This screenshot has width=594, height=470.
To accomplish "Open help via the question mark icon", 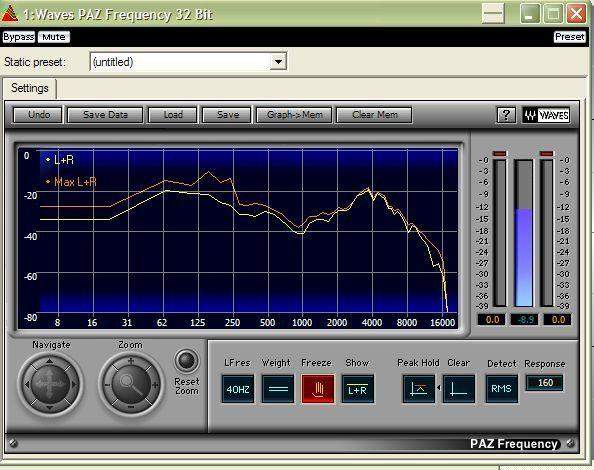I will point(506,115).
